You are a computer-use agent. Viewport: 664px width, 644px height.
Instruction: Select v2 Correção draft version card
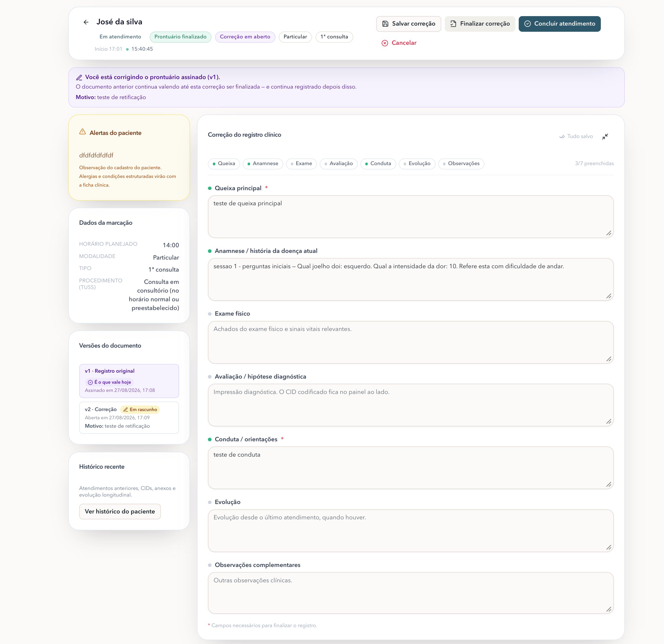[x=129, y=417]
